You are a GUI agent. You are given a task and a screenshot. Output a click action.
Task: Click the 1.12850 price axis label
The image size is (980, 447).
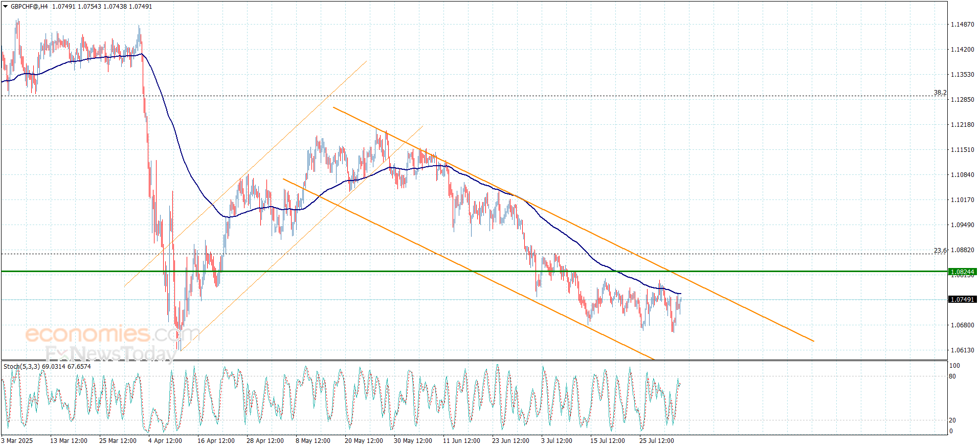pos(962,100)
